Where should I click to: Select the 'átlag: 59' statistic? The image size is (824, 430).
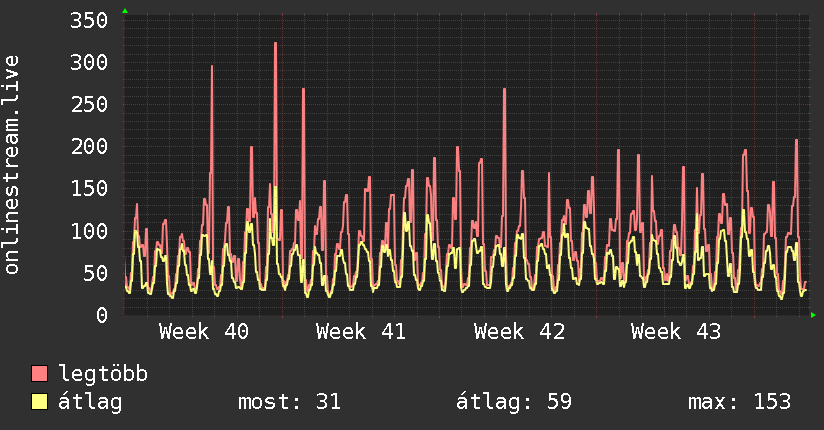tap(513, 402)
